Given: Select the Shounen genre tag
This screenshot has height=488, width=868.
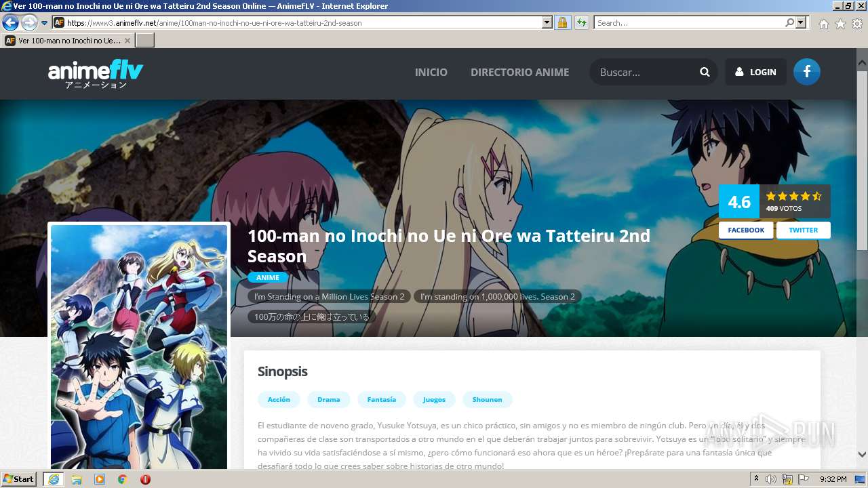Looking at the screenshot, I should click(x=488, y=399).
